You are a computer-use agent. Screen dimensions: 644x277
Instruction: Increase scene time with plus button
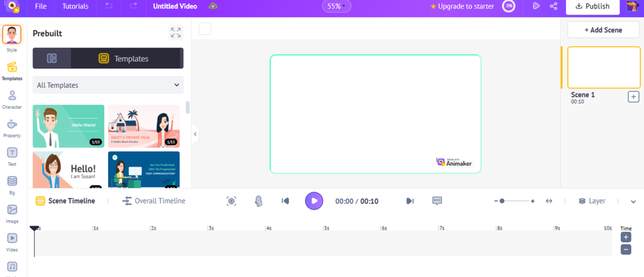click(626, 237)
